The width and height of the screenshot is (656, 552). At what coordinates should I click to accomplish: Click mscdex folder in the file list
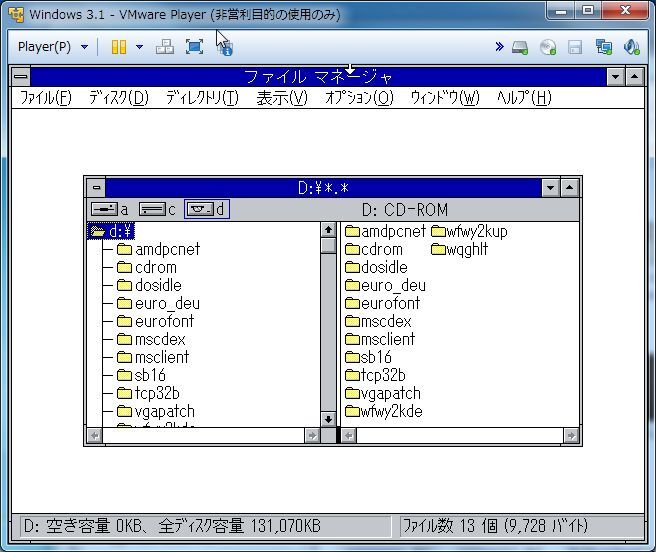(378, 321)
